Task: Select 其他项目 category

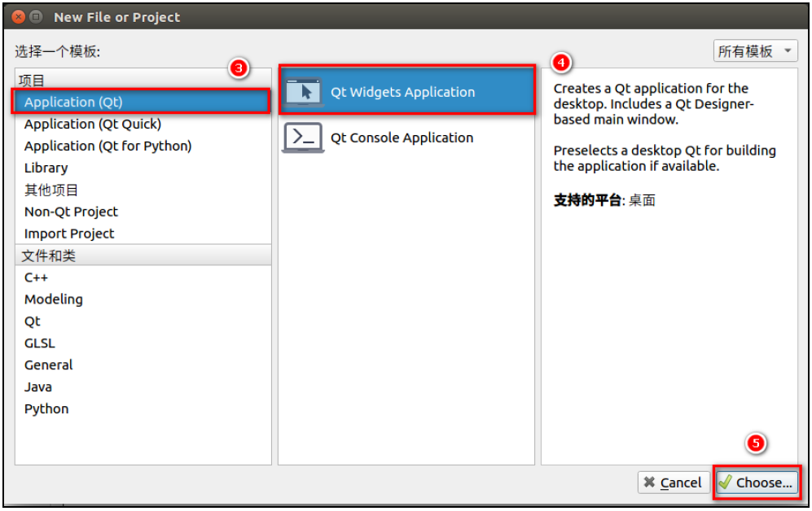Action: tap(143, 190)
